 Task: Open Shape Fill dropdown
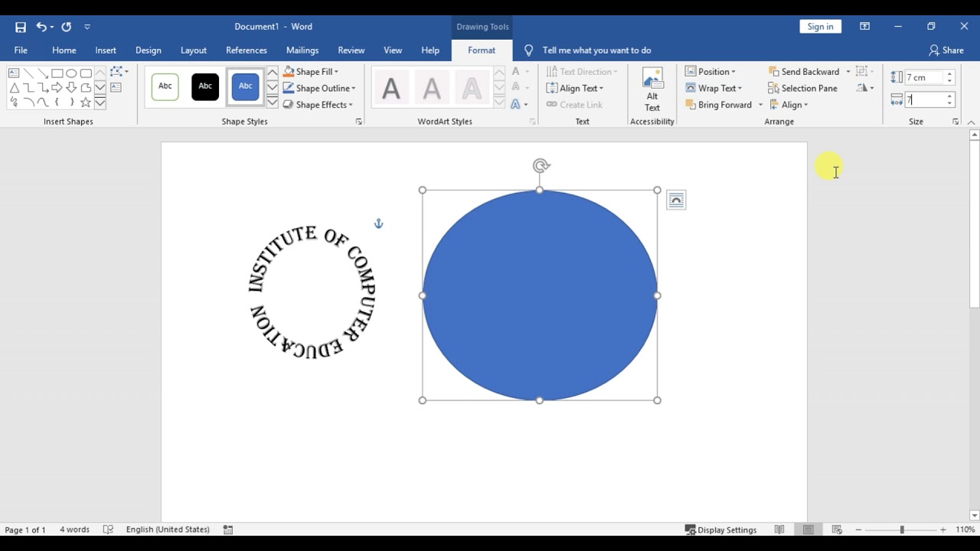point(311,72)
